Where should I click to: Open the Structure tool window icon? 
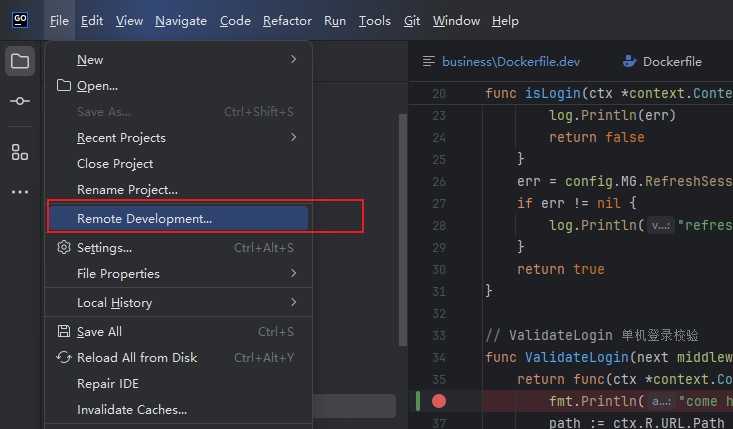click(x=20, y=152)
